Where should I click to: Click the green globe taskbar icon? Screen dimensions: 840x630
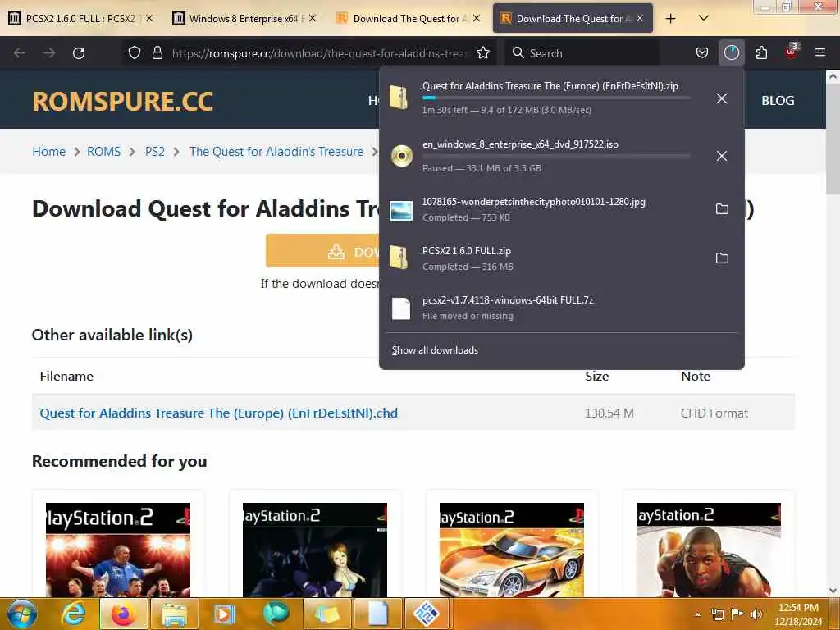pos(276,614)
